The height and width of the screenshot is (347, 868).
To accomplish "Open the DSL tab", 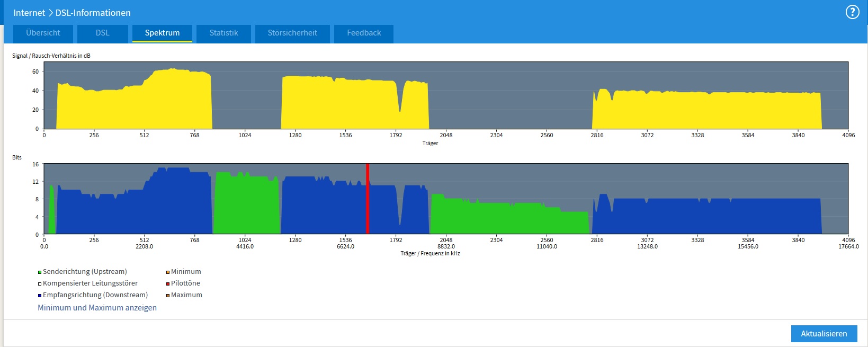I will point(102,33).
